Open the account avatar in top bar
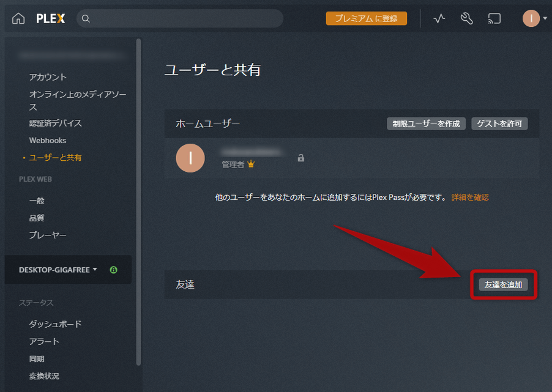 coord(531,18)
